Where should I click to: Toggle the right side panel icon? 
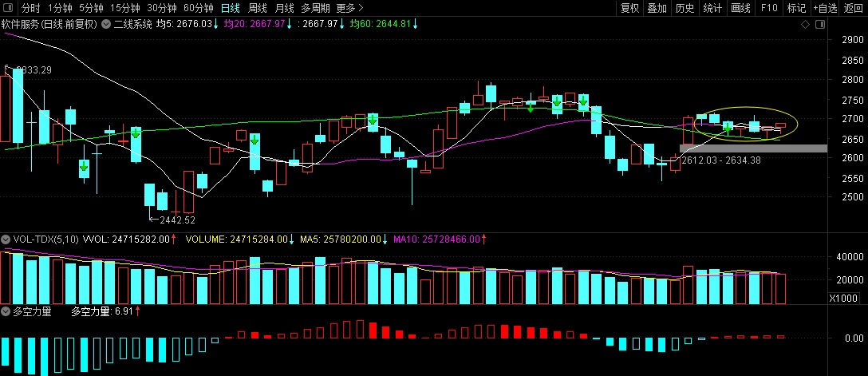coord(821,25)
